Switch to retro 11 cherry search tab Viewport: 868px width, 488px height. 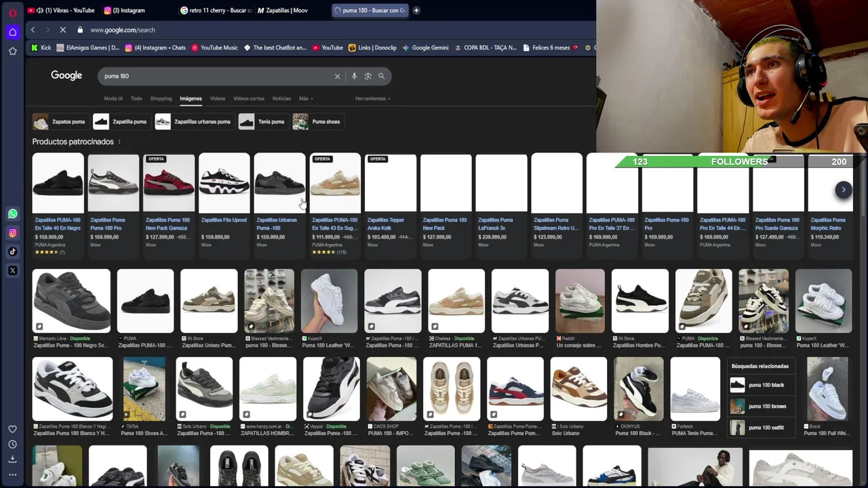tap(217, 10)
